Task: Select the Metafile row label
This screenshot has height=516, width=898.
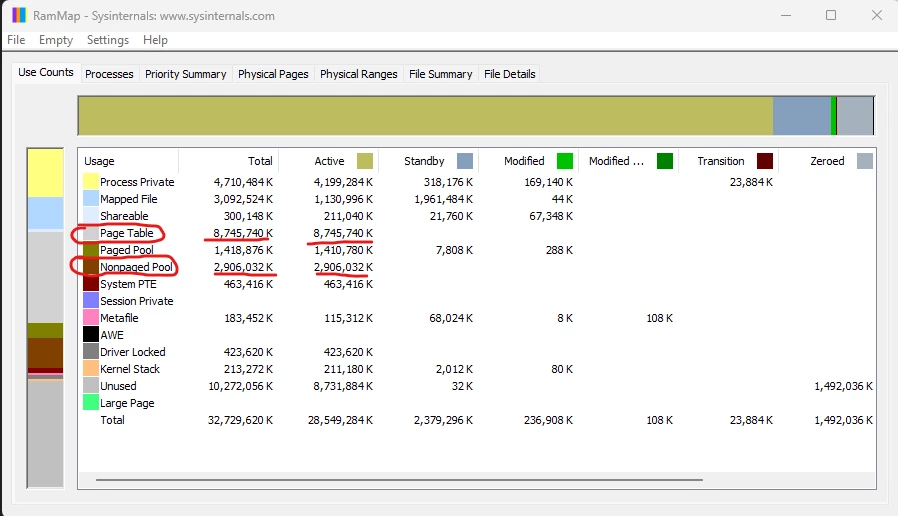Action: [x=119, y=318]
